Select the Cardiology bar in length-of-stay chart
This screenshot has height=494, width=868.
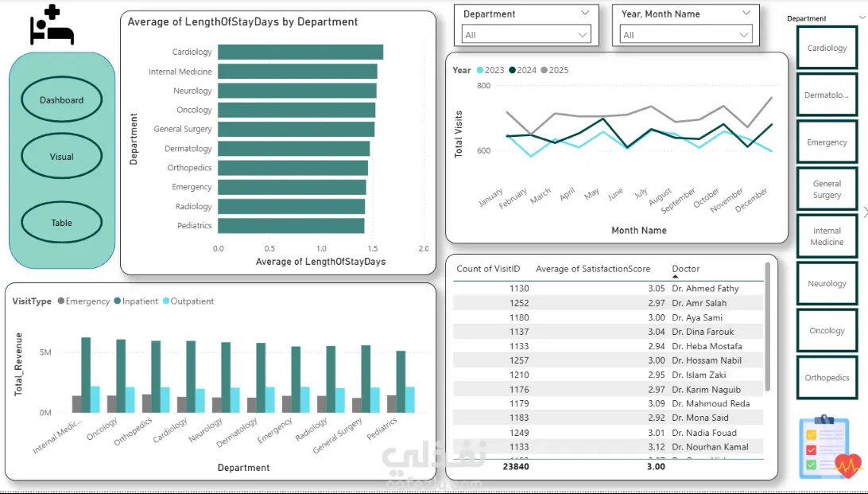pos(300,52)
